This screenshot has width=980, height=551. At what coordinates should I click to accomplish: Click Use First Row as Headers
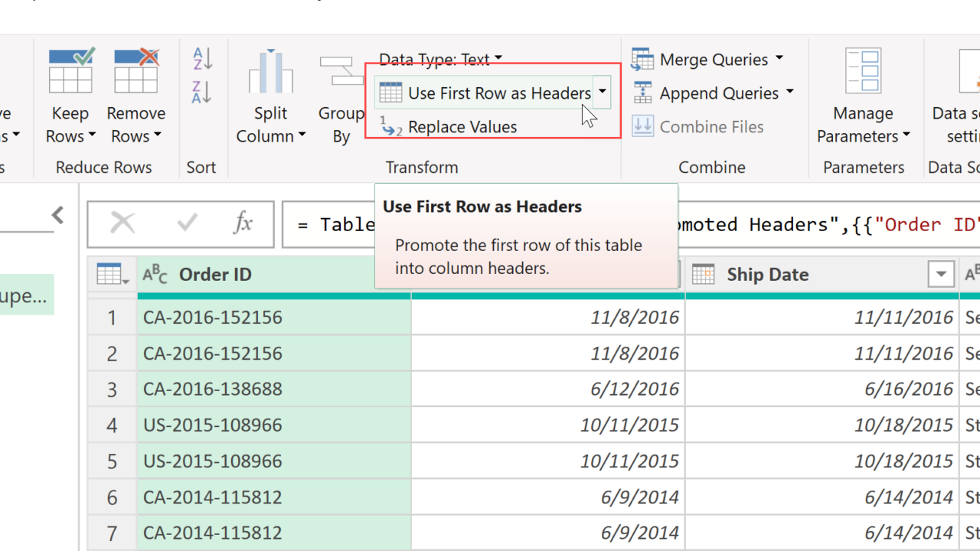[498, 93]
